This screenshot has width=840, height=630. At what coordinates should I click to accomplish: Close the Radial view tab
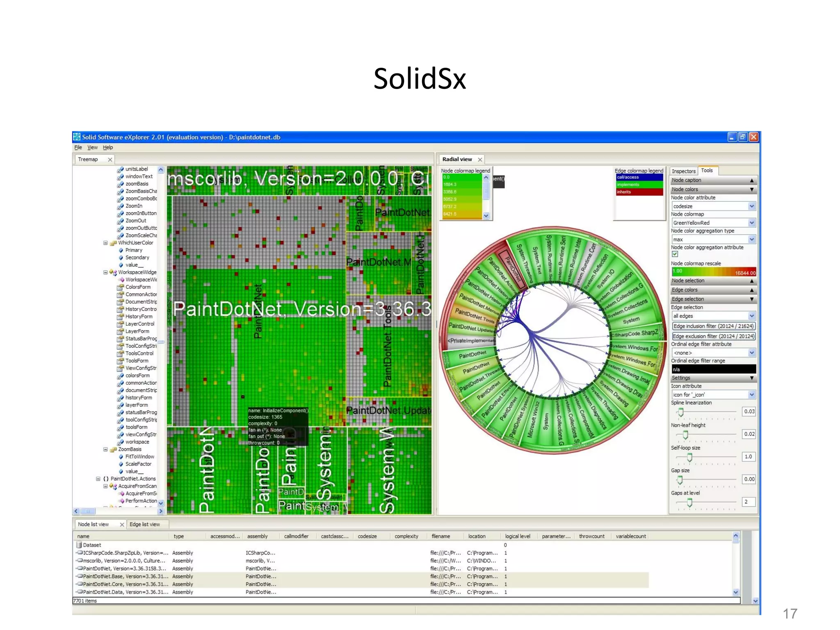pos(480,160)
